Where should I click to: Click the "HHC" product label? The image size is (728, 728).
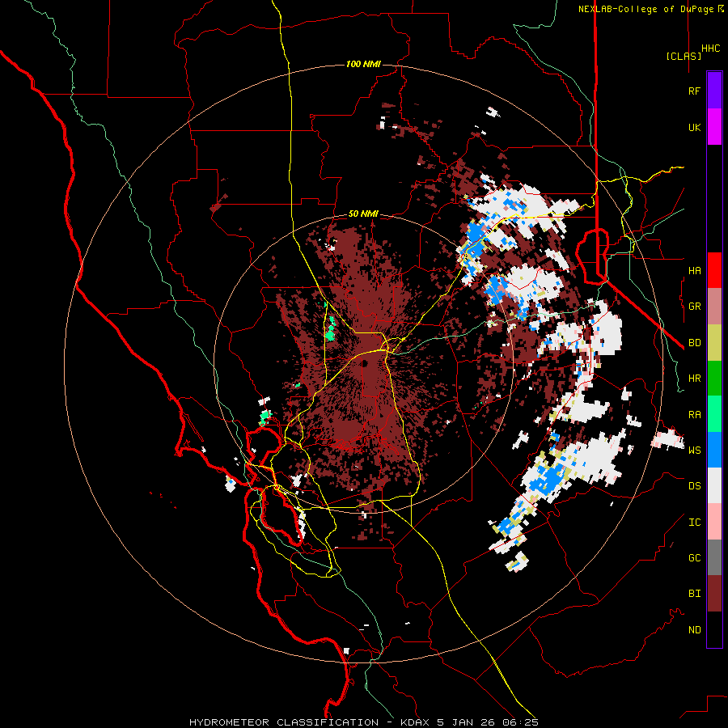710,49
